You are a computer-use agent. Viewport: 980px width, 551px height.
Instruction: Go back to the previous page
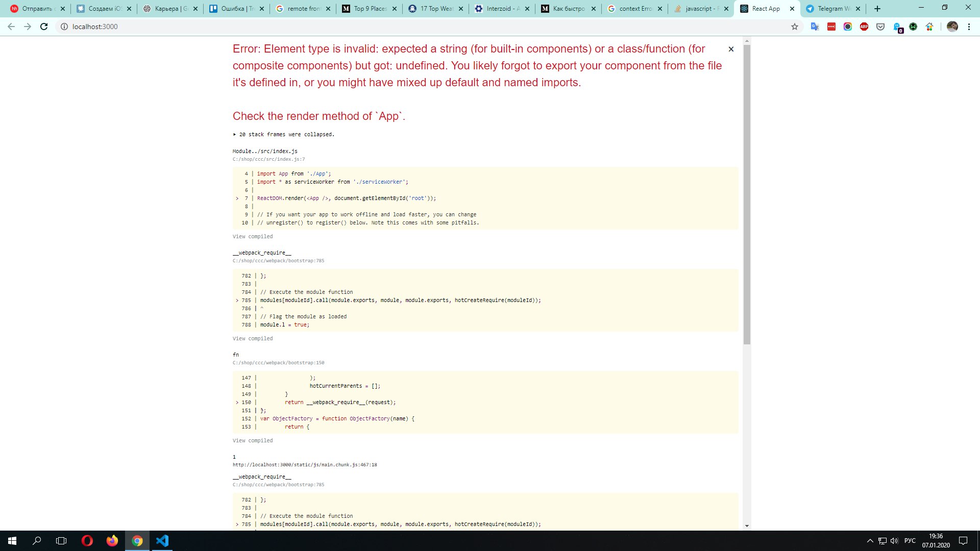(11, 27)
